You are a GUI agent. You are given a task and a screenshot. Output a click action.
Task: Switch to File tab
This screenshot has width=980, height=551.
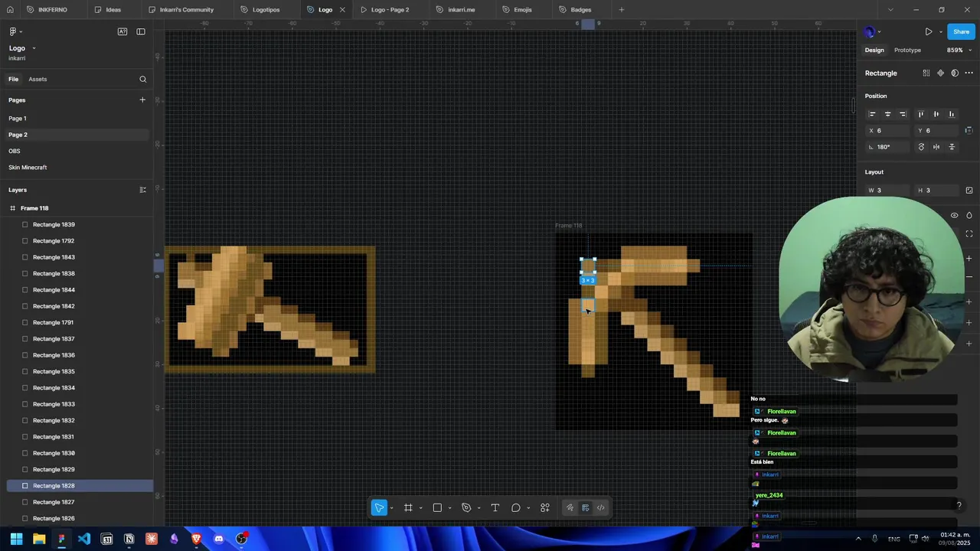coord(14,79)
